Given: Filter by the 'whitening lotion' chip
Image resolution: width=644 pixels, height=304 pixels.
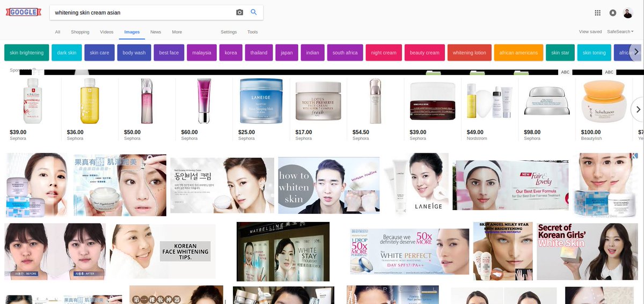Looking at the screenshot, I should click(x=470, y=53).
